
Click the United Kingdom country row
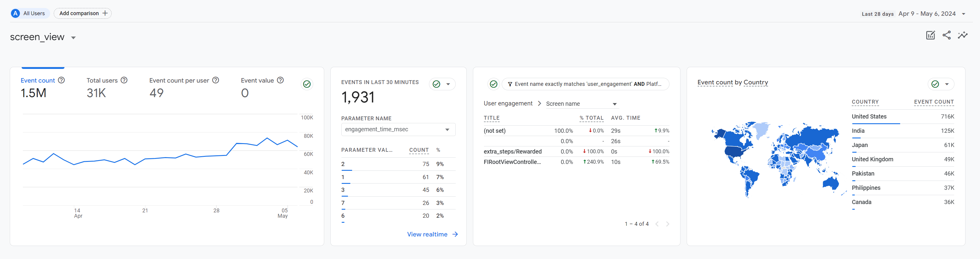coord(903,159)
